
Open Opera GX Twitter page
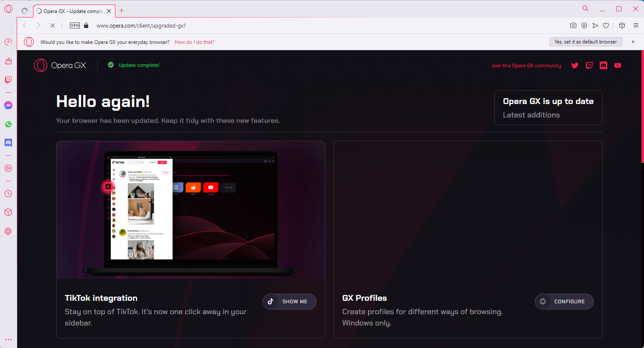click(575, 66)
